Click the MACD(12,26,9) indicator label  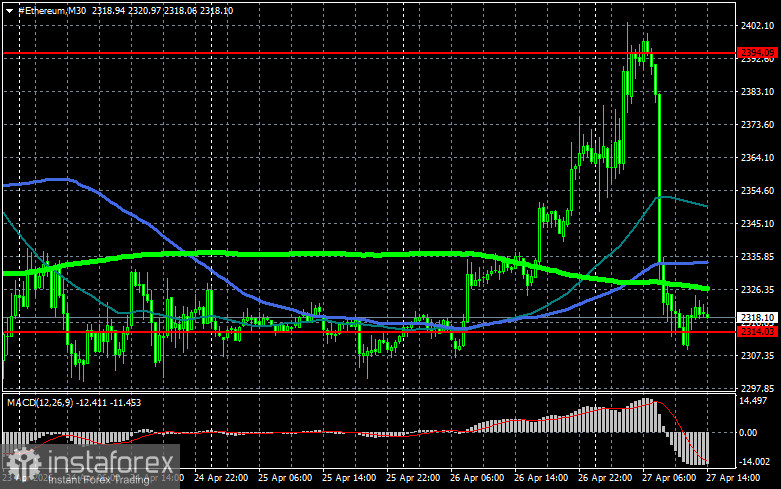click(x=39, y=402)
